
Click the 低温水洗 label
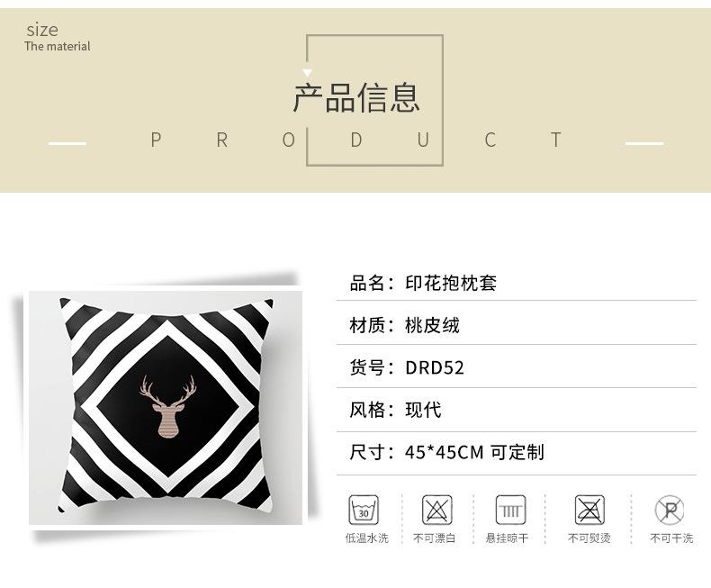point(367,538)
